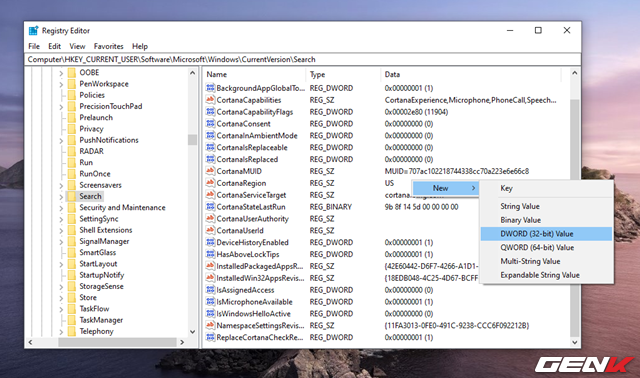Screen dimensions: 640x378
Task: Click the string icon of CortanaCapabilities value
Action: click(x=210, y=100)
